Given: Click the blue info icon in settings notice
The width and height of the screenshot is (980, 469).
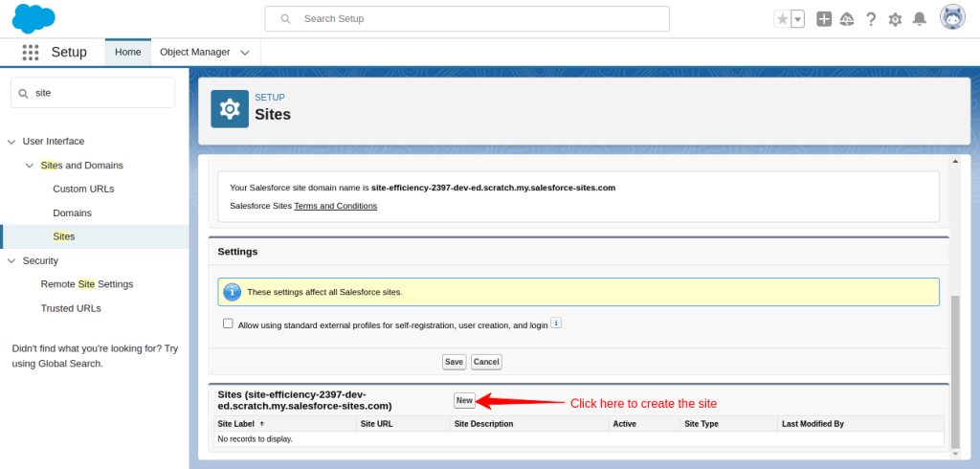Looking at the screenshot, I should pos(232,292).
